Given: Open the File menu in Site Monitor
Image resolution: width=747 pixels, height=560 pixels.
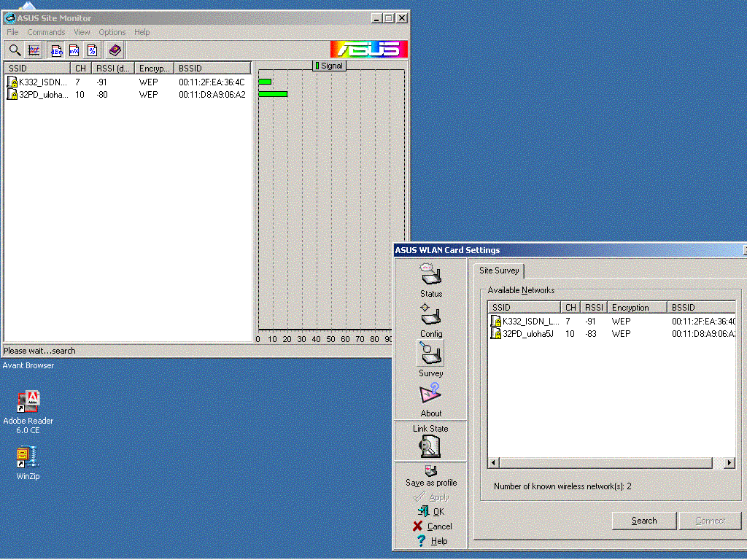Looking at the screenshot, I should (12, 32).
